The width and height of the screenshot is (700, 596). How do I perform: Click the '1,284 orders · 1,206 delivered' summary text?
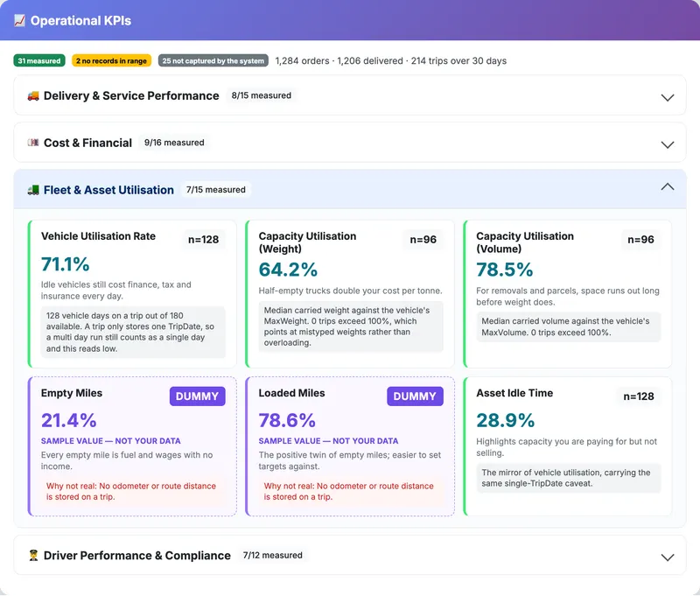coord(390,60)
